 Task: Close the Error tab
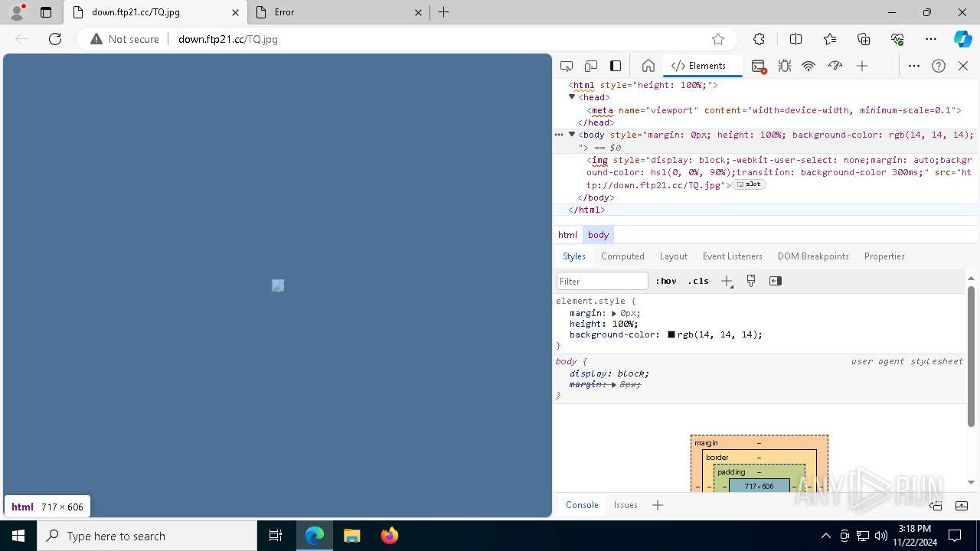click(x=418, y=12)
